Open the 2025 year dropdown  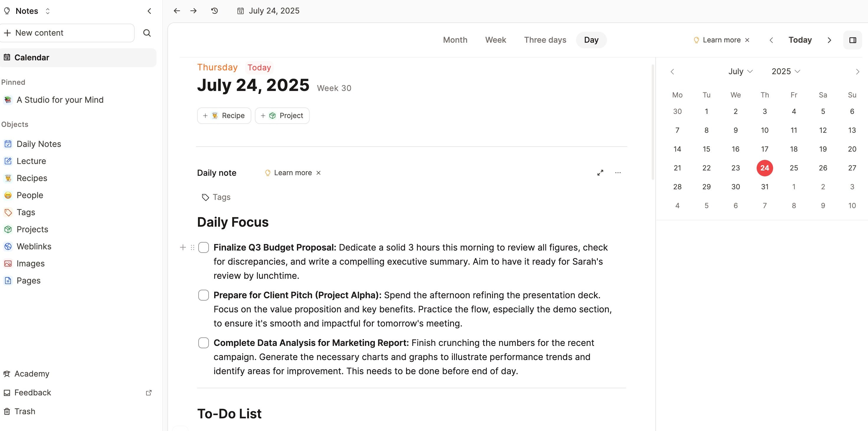pyautogui.click(x=786, y=71)
